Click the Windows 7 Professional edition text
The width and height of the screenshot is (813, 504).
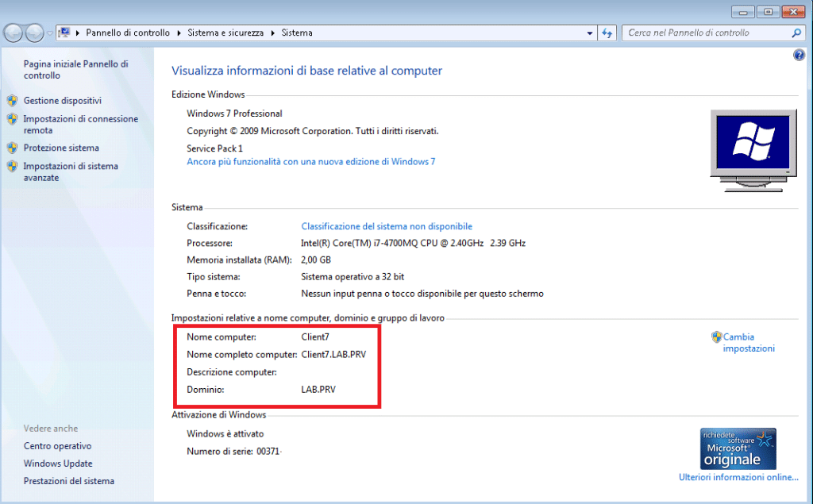pyautogui.click(x=234, y=113)
